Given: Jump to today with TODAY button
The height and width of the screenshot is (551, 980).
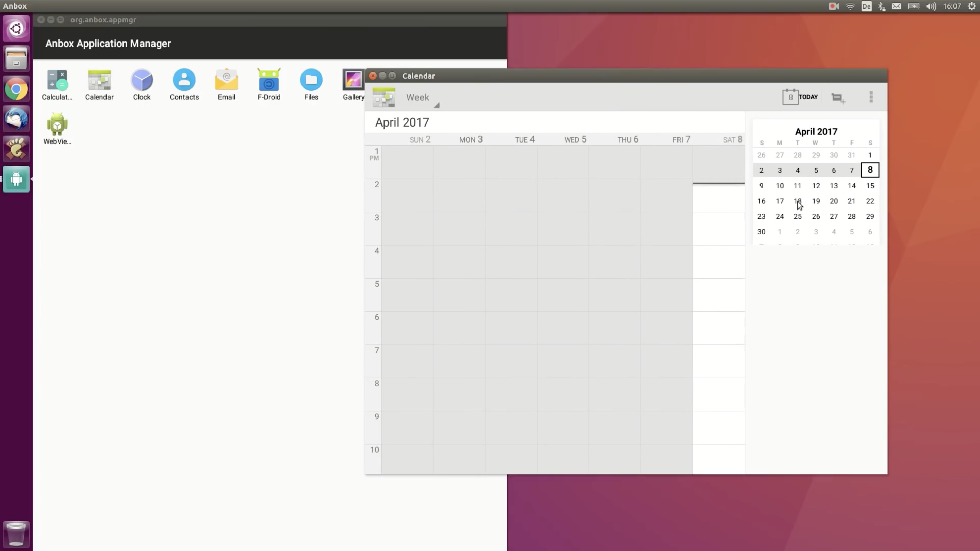Looking at the screenshot, I should tap(800, 97).
